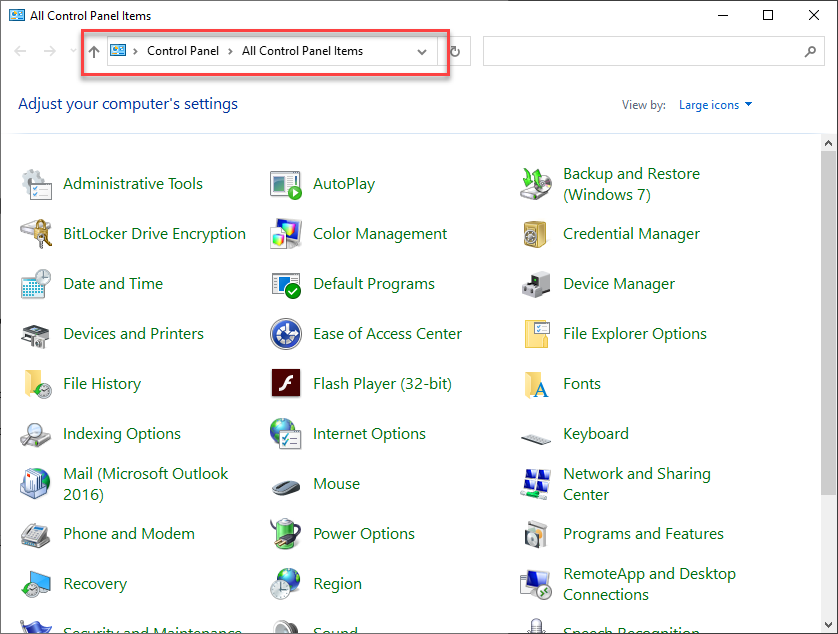
Task: Open the Network and Sharing Center icon
Action: [536, 484]
